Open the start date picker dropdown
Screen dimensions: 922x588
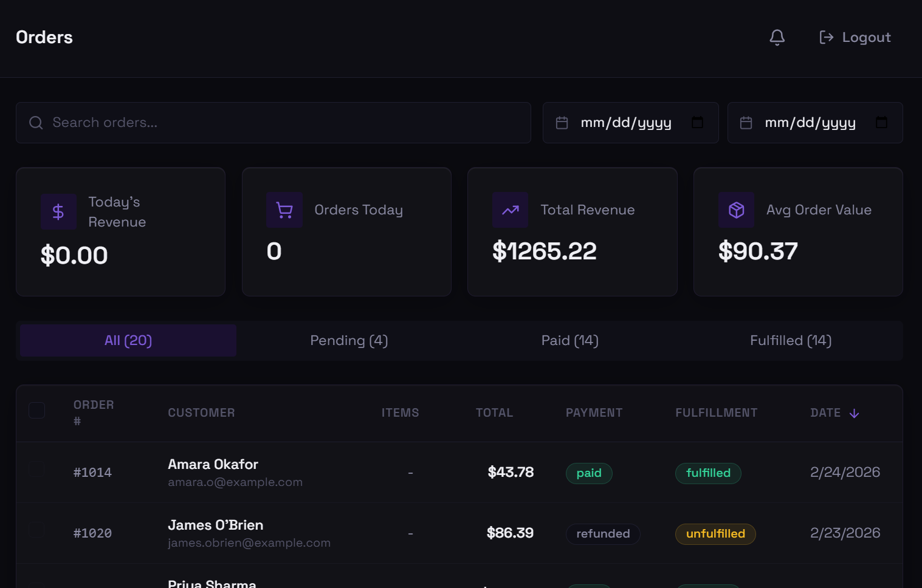click(697, 122)
